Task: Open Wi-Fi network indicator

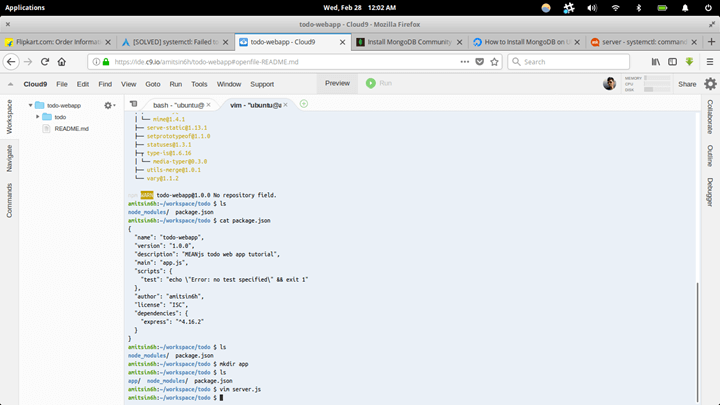Action: [x=615, y=8]
